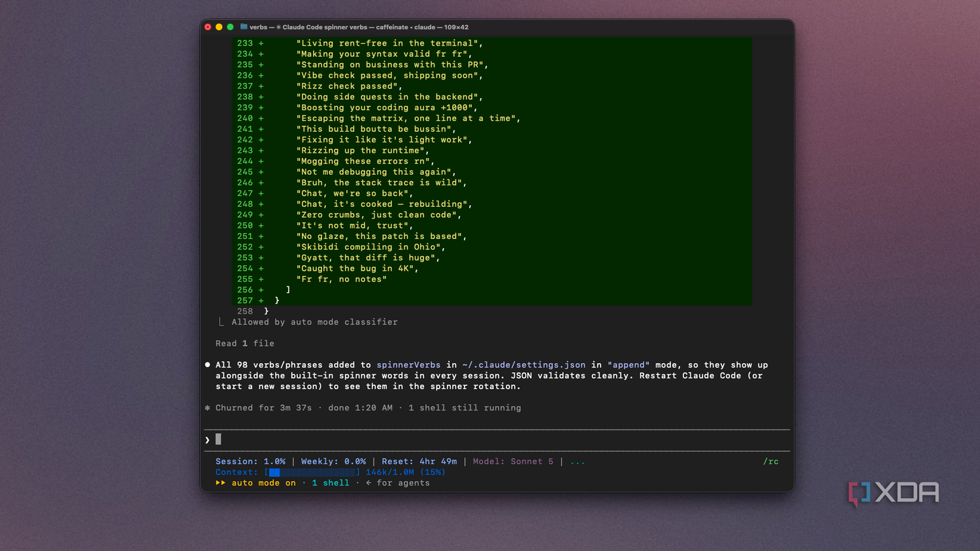Image resolution: width=980 pixels, height=551 pixels.
Task: Click the '/rc' status item
Action: [771, 462]
